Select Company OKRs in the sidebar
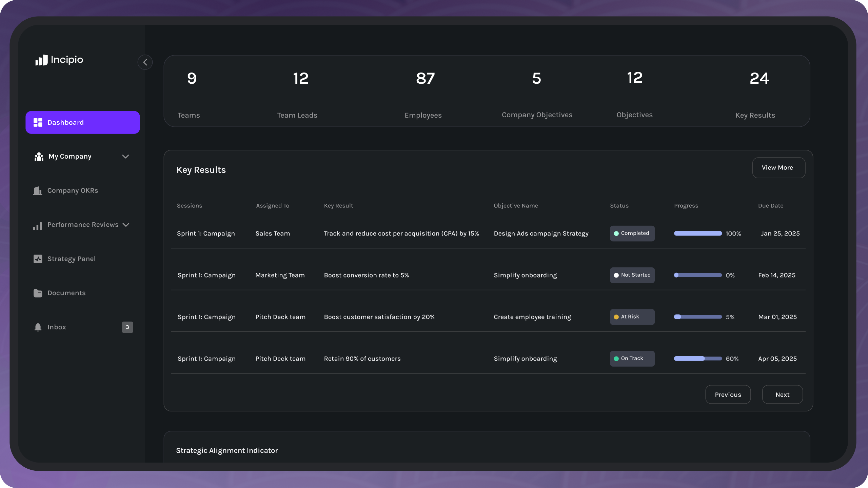Image resolution: width=868 pixels, height=488 pixels. (73, 190)
